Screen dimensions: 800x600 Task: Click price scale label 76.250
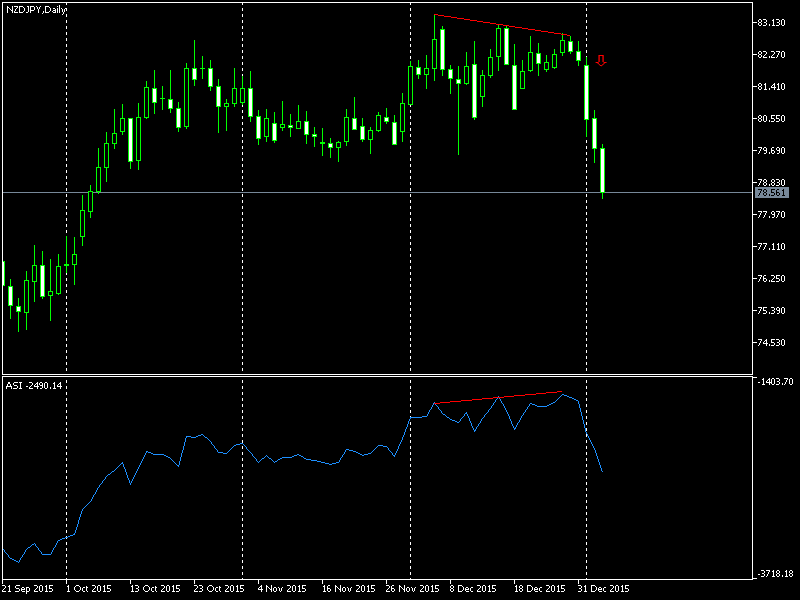point(771,279)
